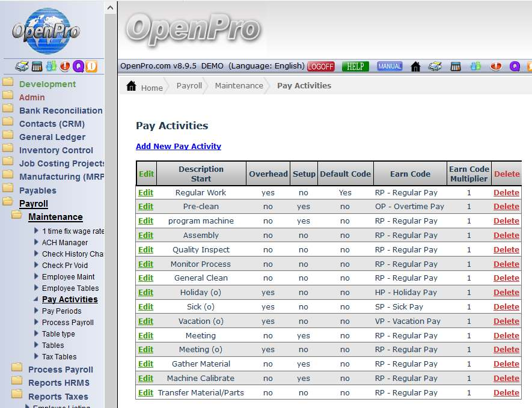The height and width of the screenshot is (408, 532).
Task: Expand the Employee Tables arrow in sidebar
Action: pyautogui.click(x=37, y=288)
